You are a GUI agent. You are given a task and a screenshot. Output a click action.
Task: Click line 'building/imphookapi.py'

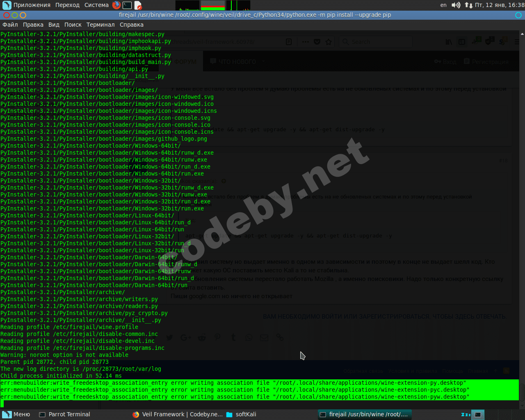(x=86, y=41)
